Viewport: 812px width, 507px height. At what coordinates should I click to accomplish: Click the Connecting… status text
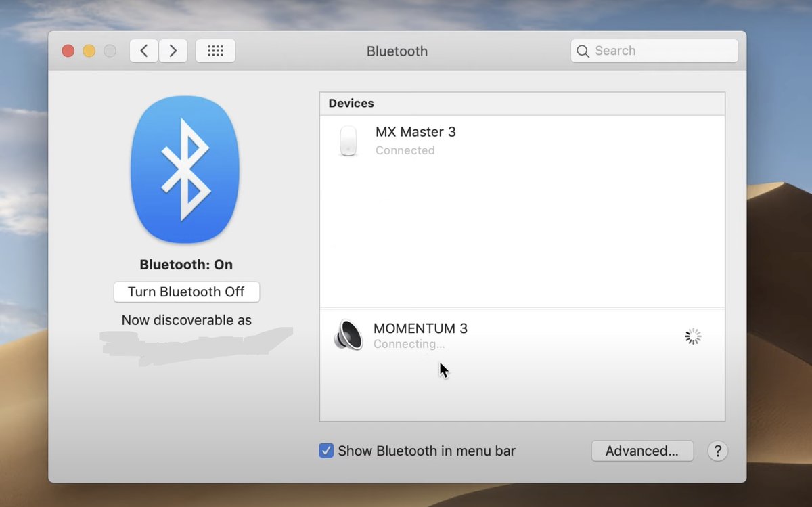click(409, 345)
